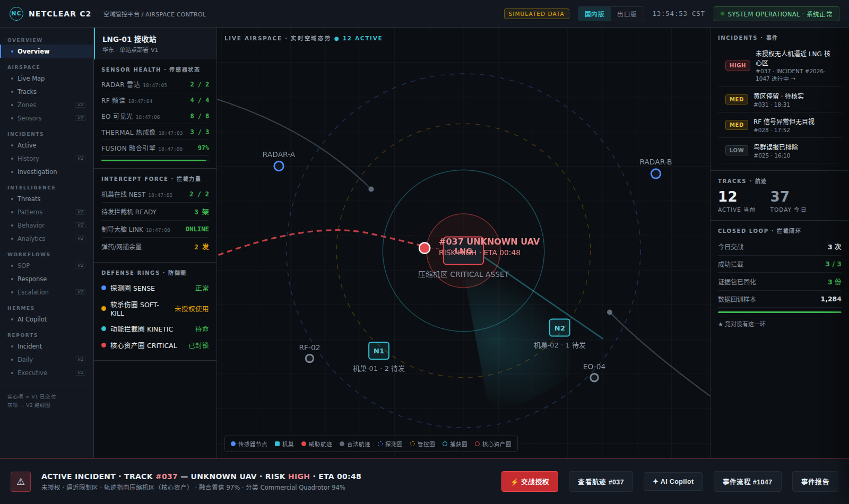Screen dimensions: 849x504
Task: Click the FUSION 97% progress bar
Action: click(x=155, y=160)
